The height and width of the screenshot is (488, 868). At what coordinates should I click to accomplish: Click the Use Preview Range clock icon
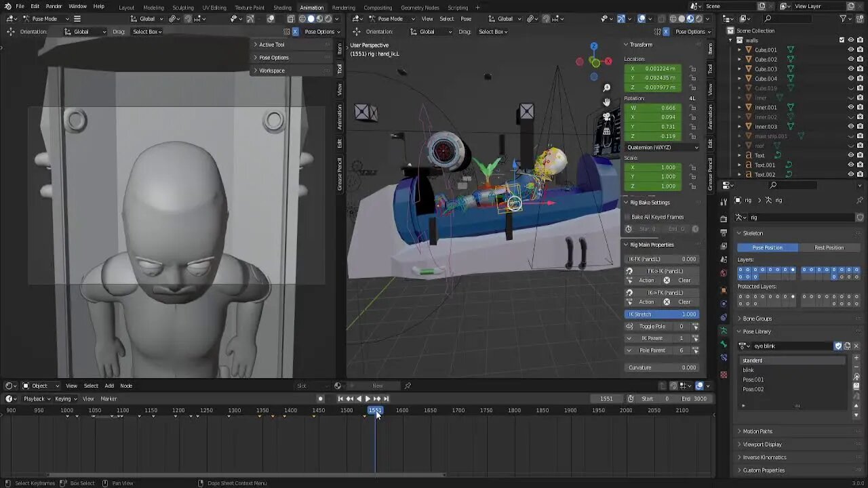tap(631, 399)
